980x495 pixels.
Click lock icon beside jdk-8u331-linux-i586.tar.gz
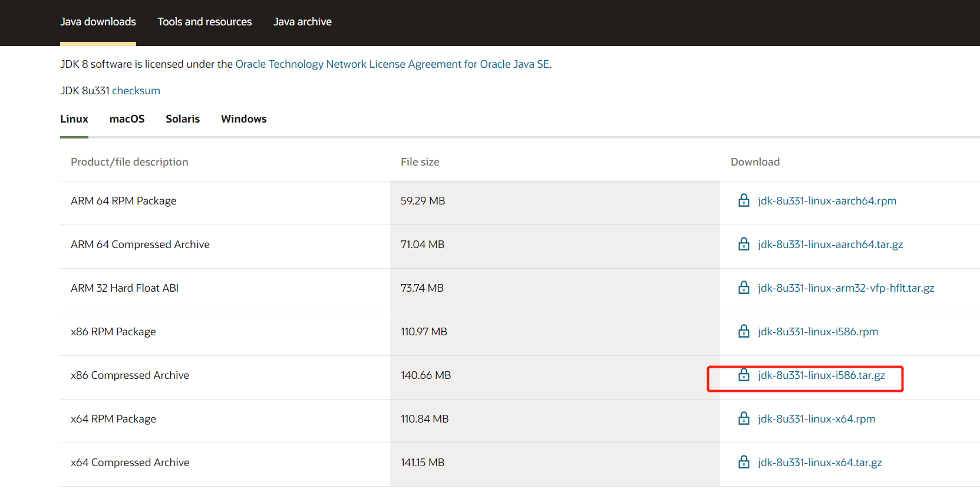pos(744,375)
